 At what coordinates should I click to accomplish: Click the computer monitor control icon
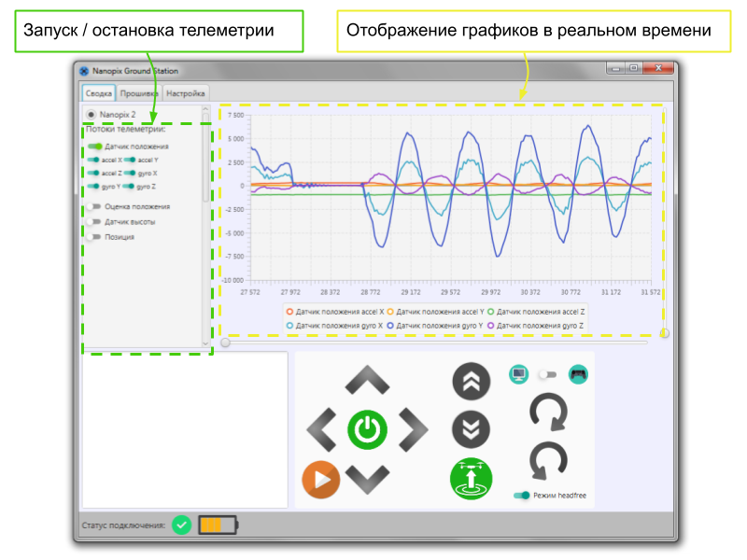point(518,374)
